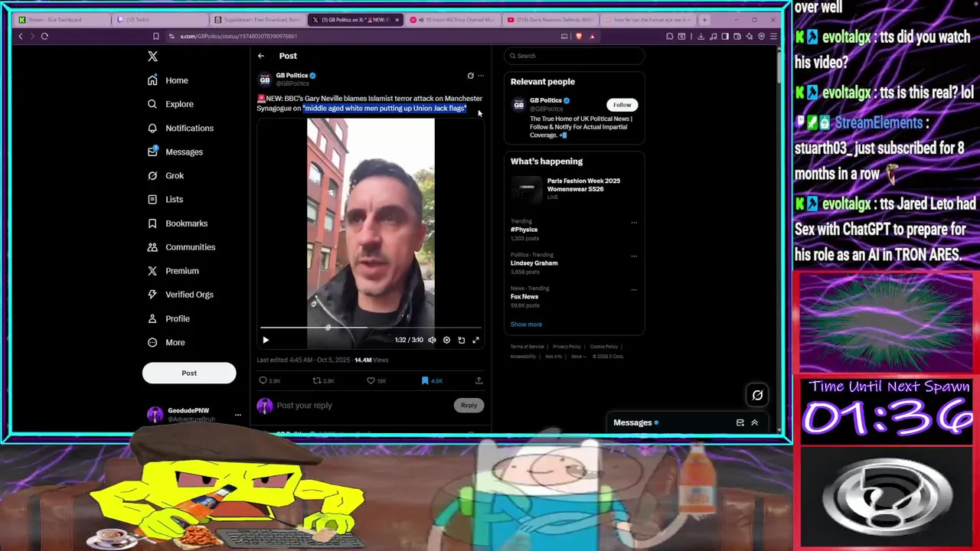Go back using the Post arrow
980x551 pixels.
[261, 56]
